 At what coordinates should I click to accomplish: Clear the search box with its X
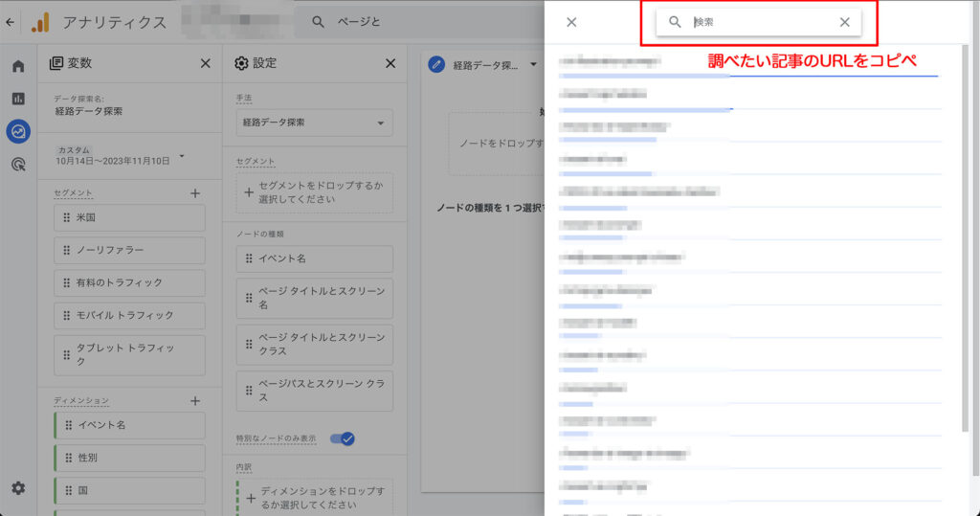(x=844, y=22)
